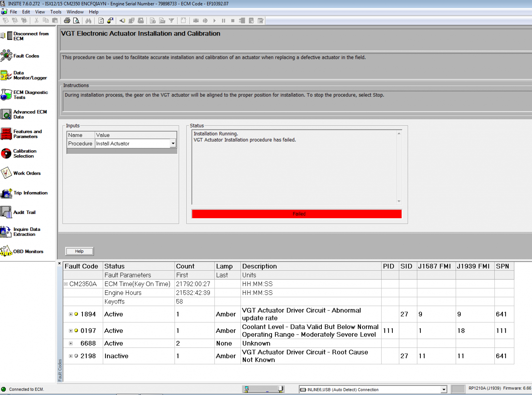Viewport: 532px width, 395px height.
Task: Click the Engine Hours value 21532:42:39
Action: 193,293
